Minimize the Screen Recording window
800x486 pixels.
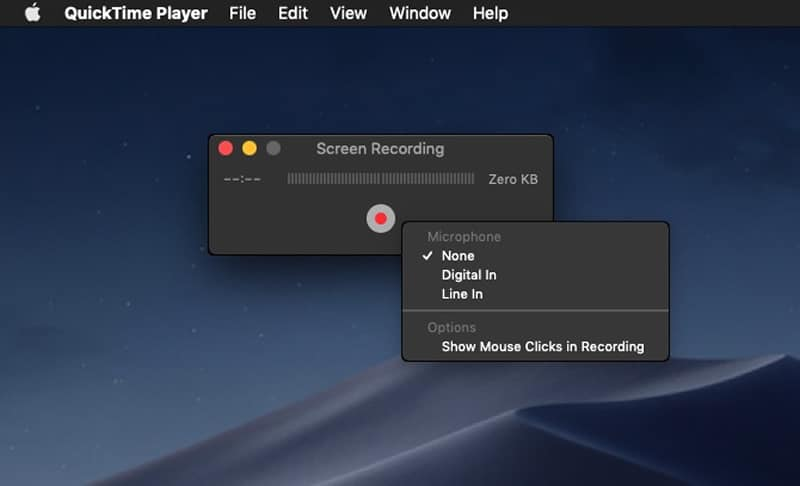point(249,148)
